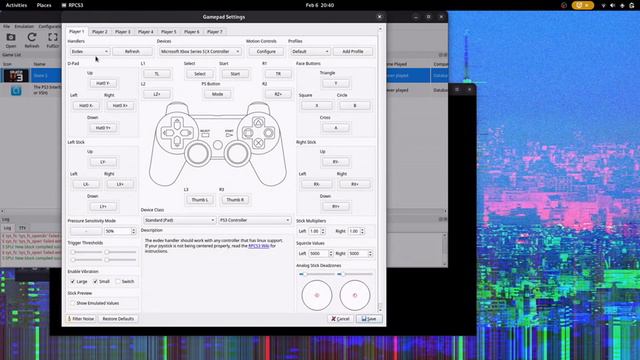The image size is (640, 360).
Task: Open the network icon in the top bar
Action: pos(603,5)
